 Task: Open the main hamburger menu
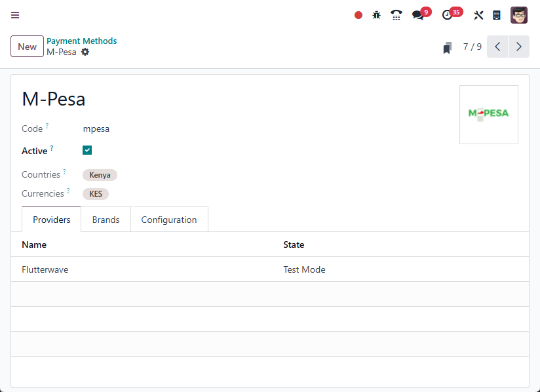point(15,15)
